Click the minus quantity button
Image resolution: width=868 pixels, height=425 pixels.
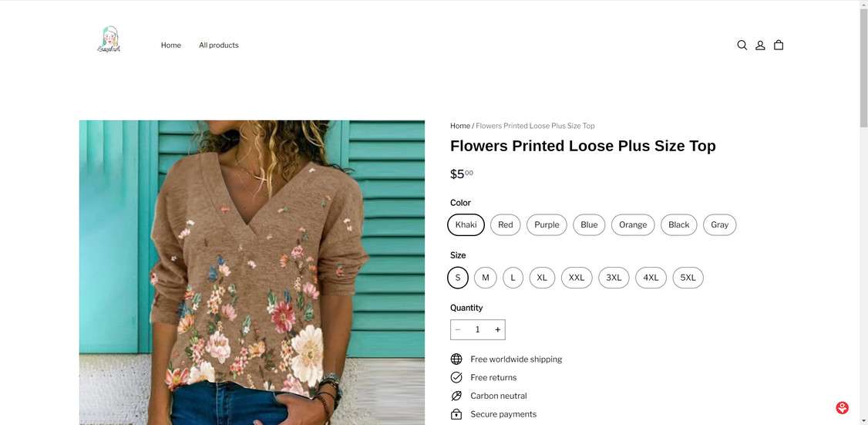click(x=458, y=330)
